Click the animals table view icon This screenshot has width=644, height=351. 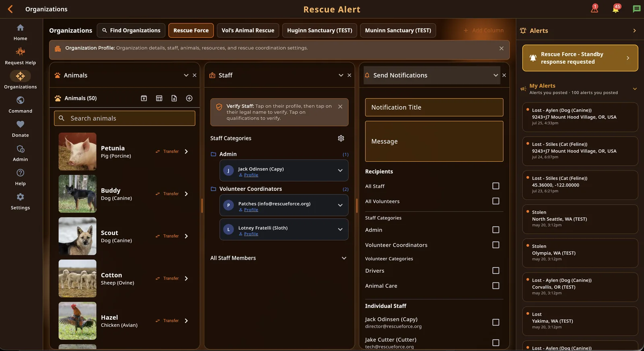[x=159, y=98]
